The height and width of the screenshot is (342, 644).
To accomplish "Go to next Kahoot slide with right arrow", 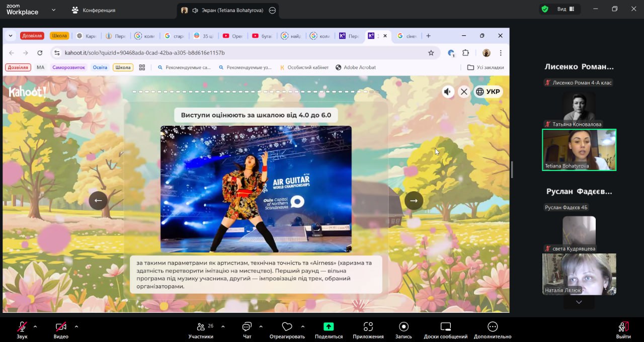I will click(414, 201).
